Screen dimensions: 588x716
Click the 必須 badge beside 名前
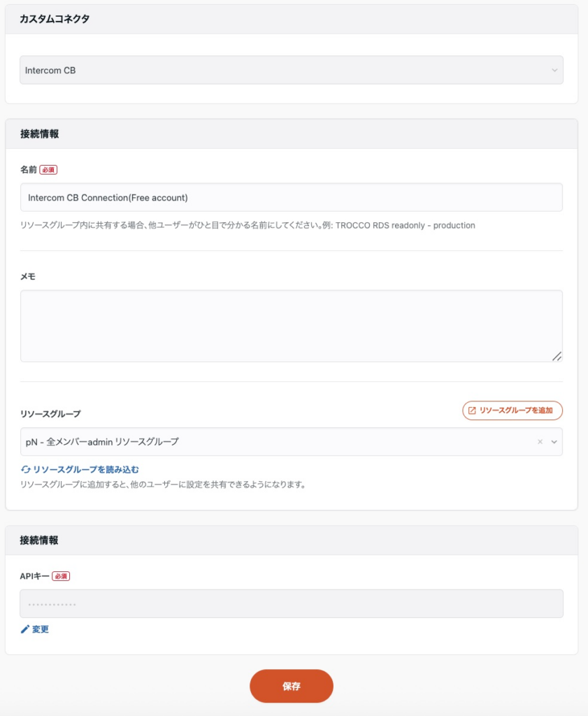(48, 170)
